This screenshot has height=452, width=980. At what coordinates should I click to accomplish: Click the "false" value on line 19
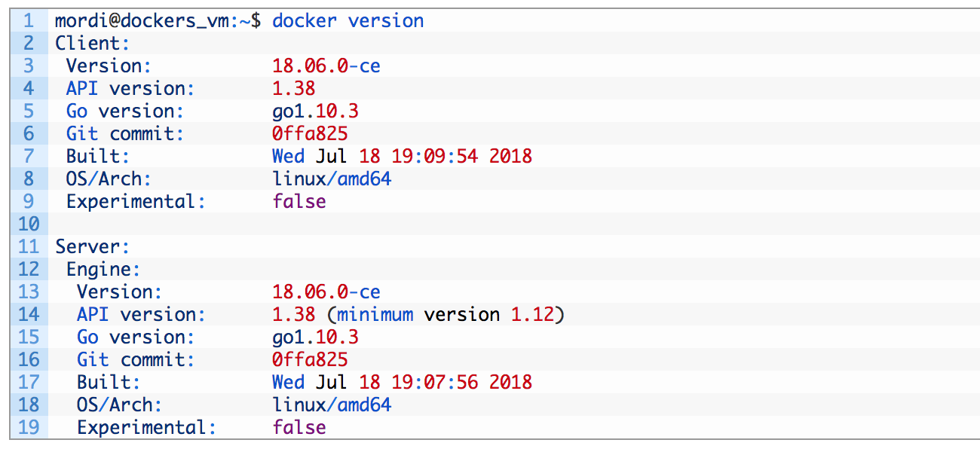click(x=299, y=427)
